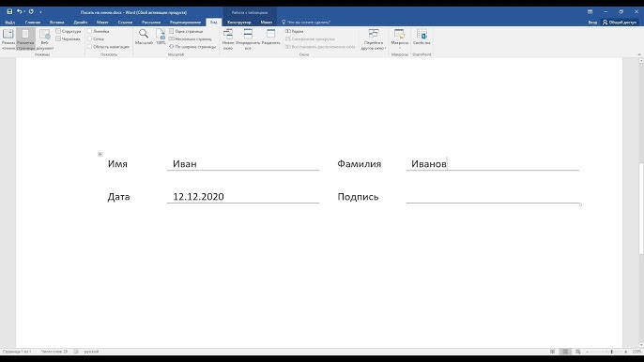The image size is (644, 362).
Task: Click the zoom in plus button
Action: [625, 352]
